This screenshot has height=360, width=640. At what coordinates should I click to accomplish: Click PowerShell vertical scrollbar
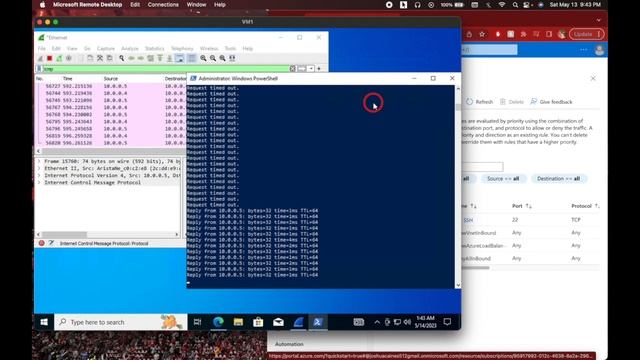(458, 187)
